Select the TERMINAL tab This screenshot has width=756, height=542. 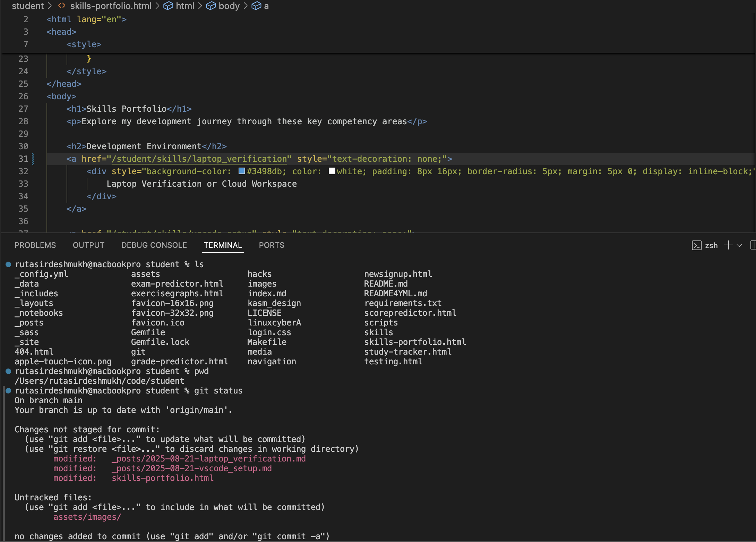point(223,245)
